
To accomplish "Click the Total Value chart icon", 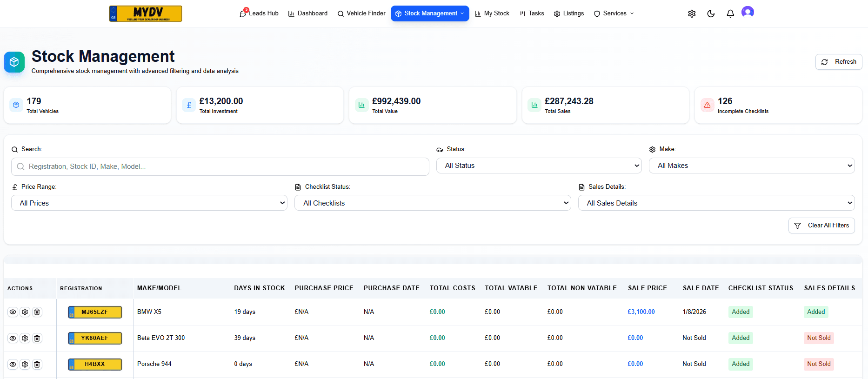I will [361, 105].
